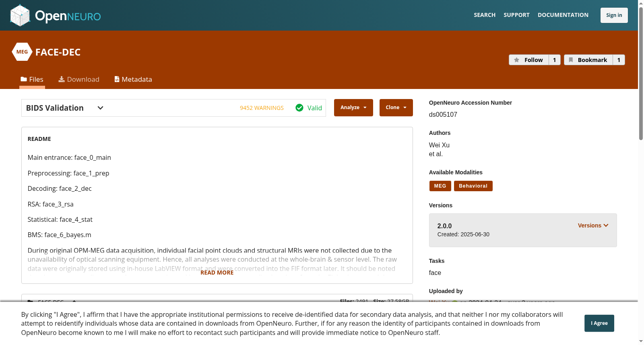644x345 pixels.
Task: Click the text 'BMS: face_6_bayes.m'
Action: click(x=60, y=235)
